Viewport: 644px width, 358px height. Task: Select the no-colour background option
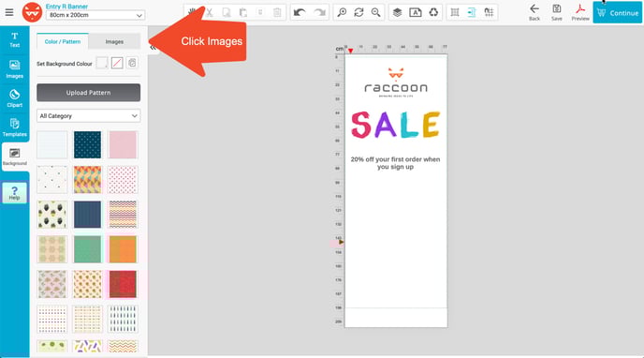pos(117,64)
